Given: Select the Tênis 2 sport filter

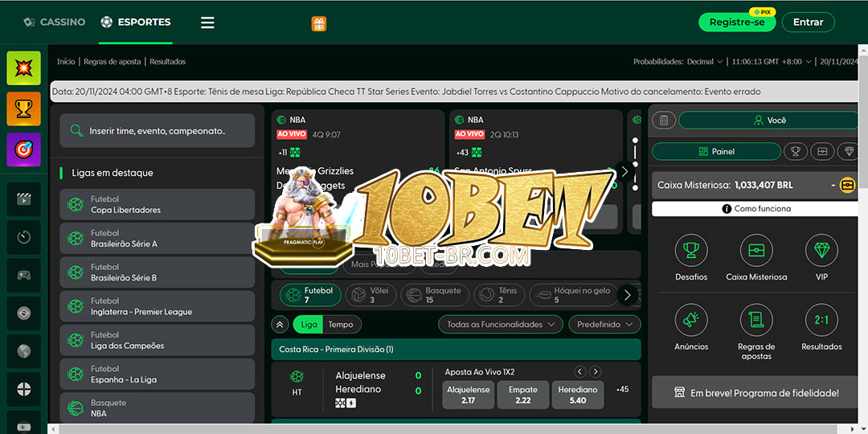Looking at the screenshot, I should coord(499,295).
